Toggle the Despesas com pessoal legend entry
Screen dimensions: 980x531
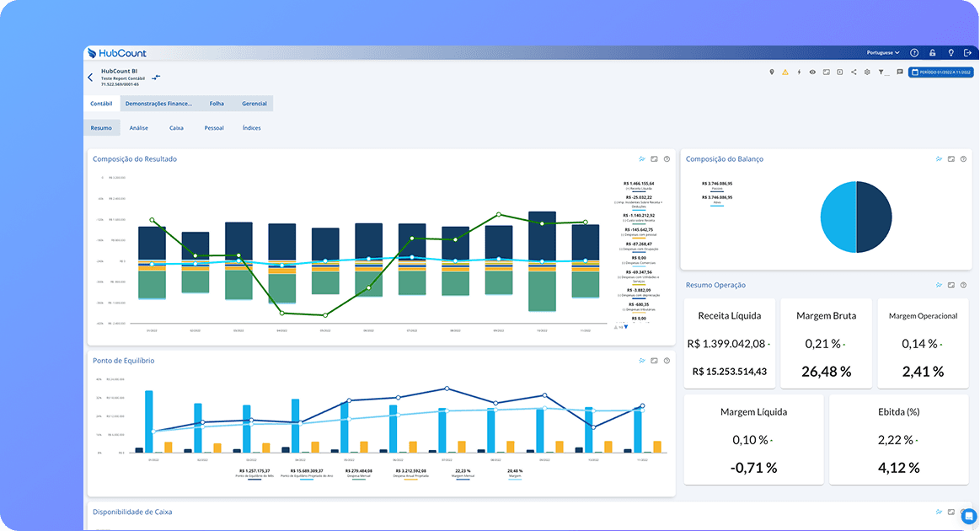(638, 233)
